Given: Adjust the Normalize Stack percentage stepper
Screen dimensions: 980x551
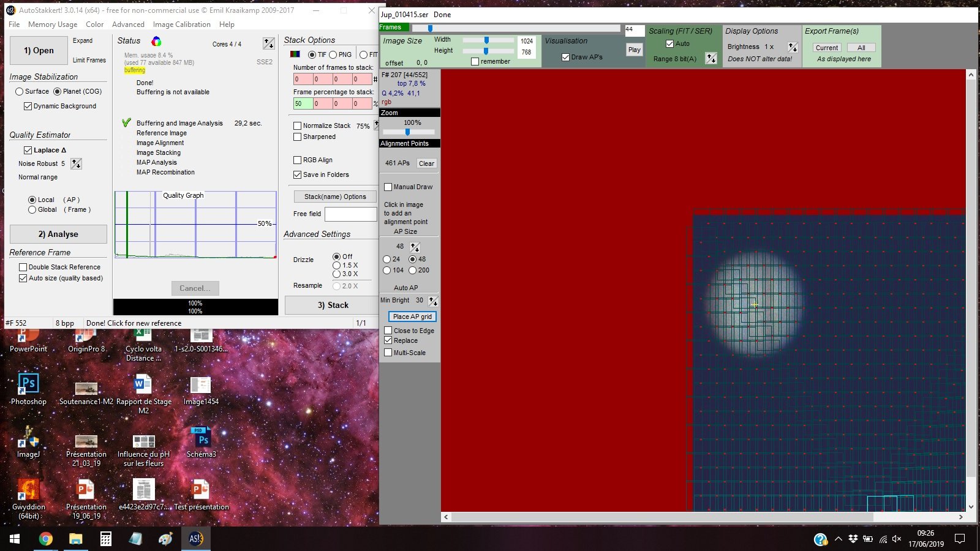Looking at the screenshot, I should tap(376, 125).
